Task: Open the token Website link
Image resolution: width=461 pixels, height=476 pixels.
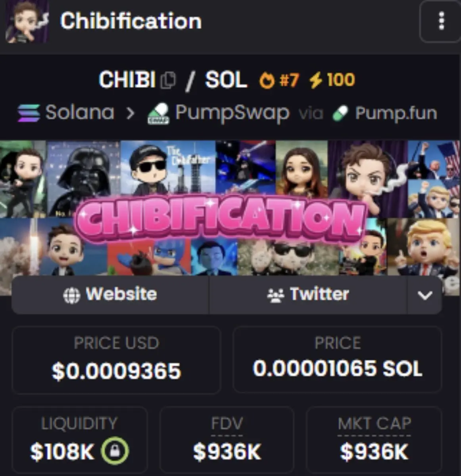Action: click(x=110, y=295)
